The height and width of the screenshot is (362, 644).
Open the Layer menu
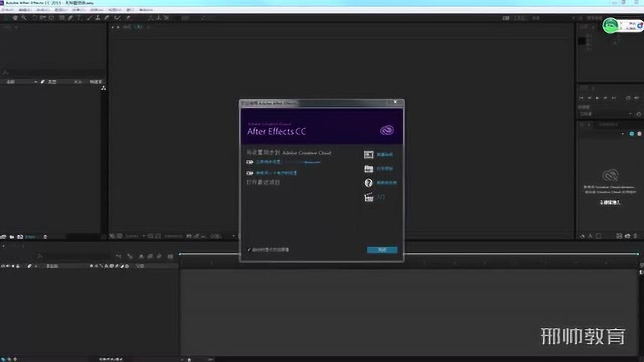pos(60,10)
